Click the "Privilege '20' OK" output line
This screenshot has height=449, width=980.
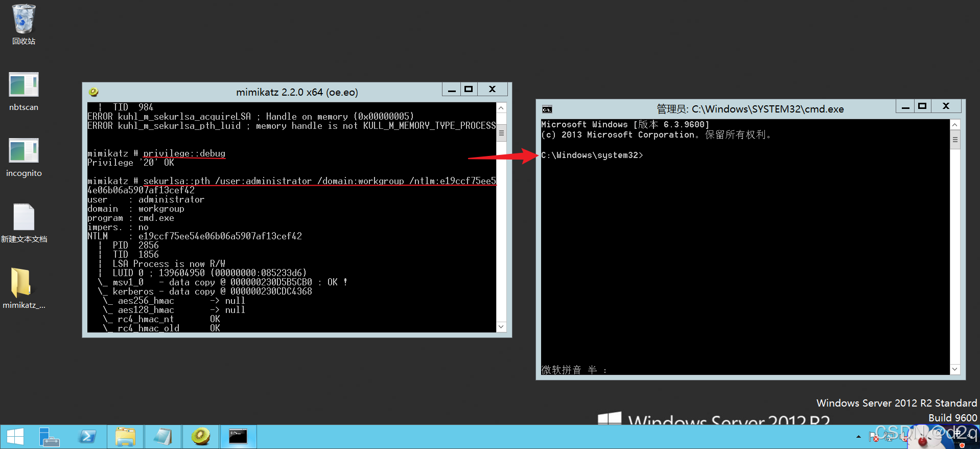131,163
